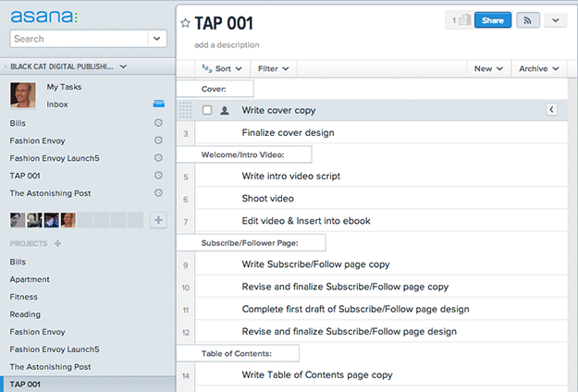Go to My Tasks
The height and width of the screenshot is (392, 578).
coord(64,87)
